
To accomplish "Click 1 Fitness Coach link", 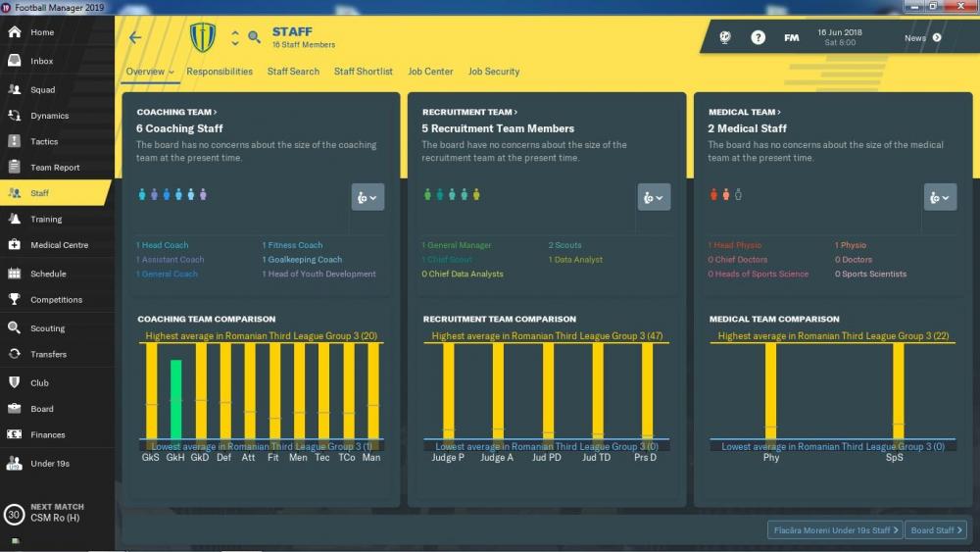I will (x=292, y=245).
